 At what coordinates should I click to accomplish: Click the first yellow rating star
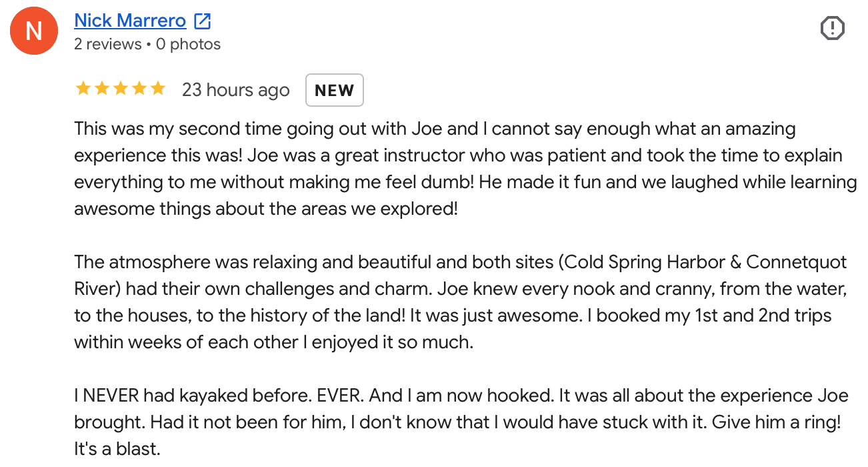pyautogui.click(x=83, y=89)
